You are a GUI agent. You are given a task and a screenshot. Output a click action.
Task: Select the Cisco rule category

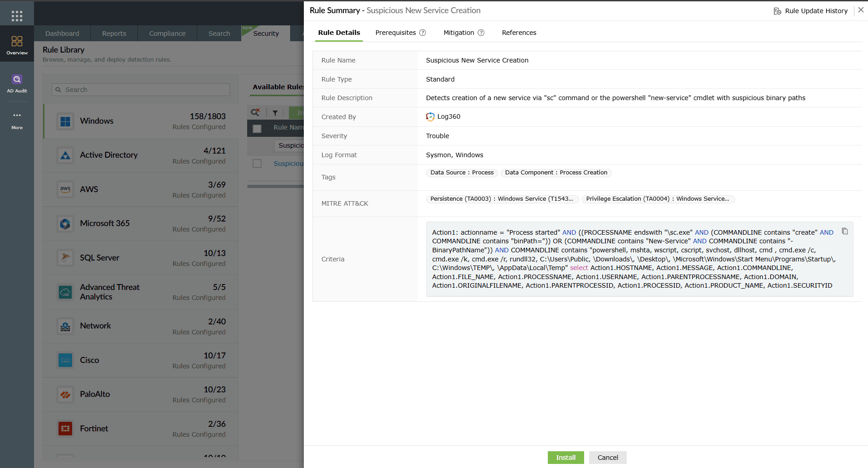pyautogui.click(x=141, y=360)
